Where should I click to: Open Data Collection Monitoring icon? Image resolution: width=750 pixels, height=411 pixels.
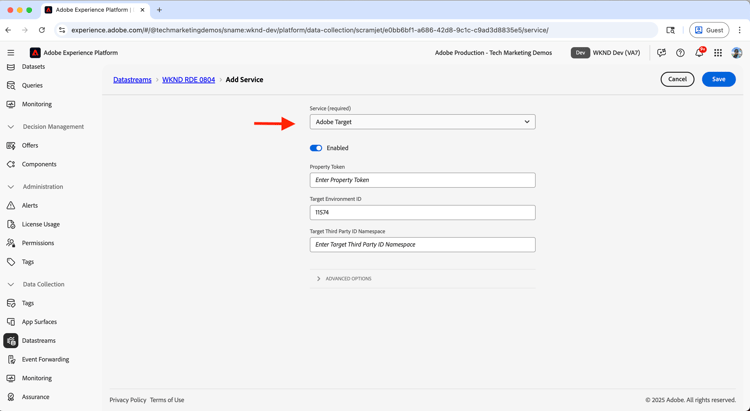[11, 378]
